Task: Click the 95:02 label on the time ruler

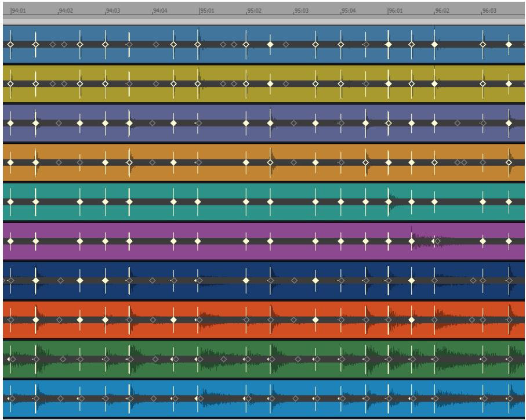Action: coord(254,11)
